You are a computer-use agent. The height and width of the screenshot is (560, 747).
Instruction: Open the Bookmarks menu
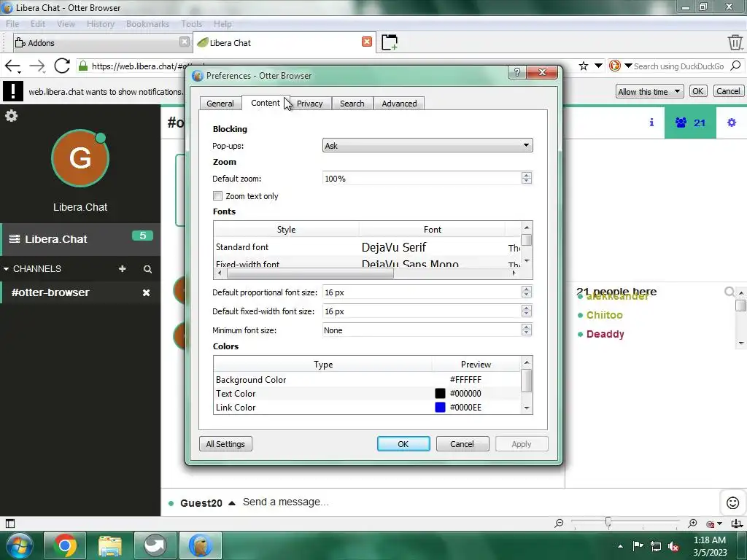pos(147,24)
